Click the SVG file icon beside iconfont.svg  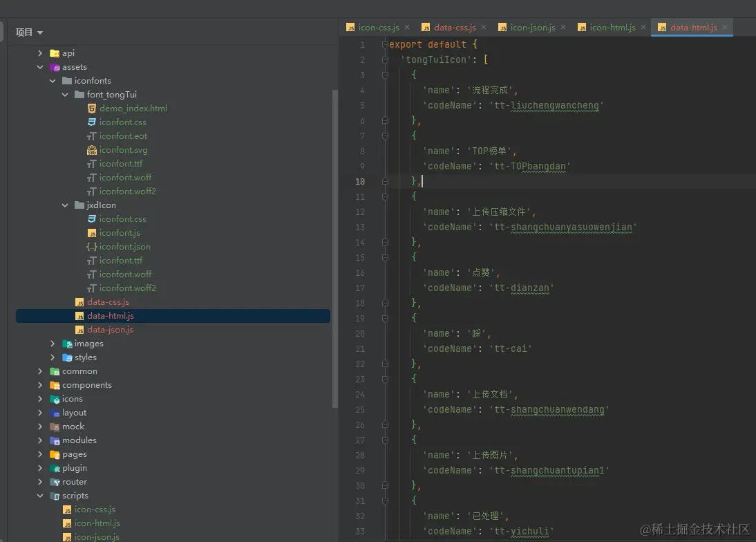point(92,150)
